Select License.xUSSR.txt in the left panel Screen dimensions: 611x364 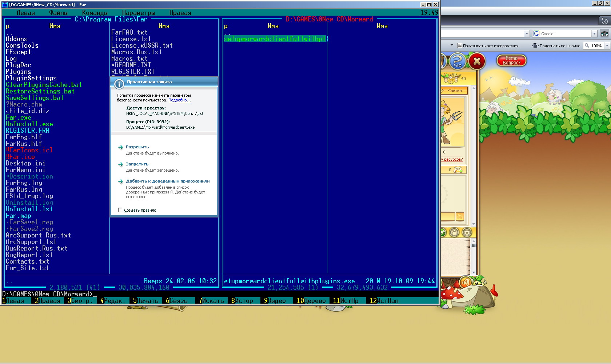(142, 45)
